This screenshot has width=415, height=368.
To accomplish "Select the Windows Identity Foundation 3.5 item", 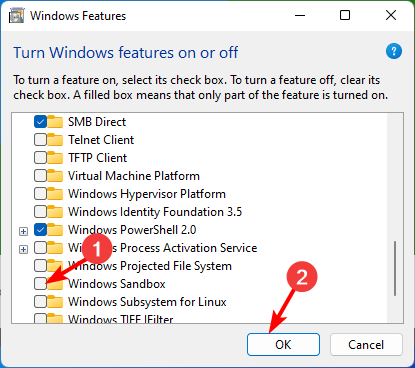I will pyautogui.click(x=155, y=212).
